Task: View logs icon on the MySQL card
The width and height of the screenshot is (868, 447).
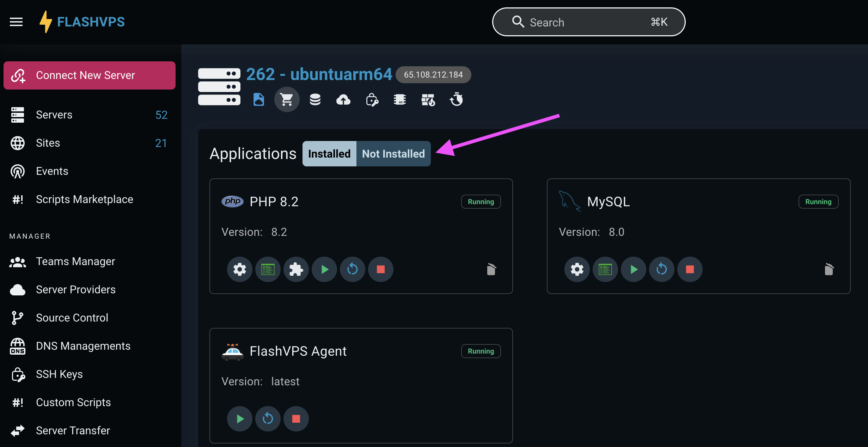Action: (x=605, y=269)
